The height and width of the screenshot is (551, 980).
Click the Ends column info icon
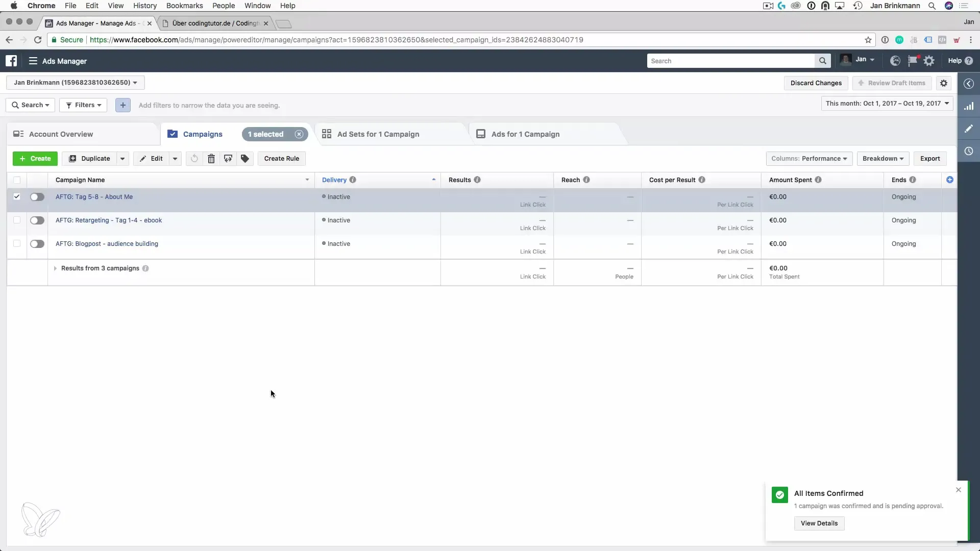[913, 180]
